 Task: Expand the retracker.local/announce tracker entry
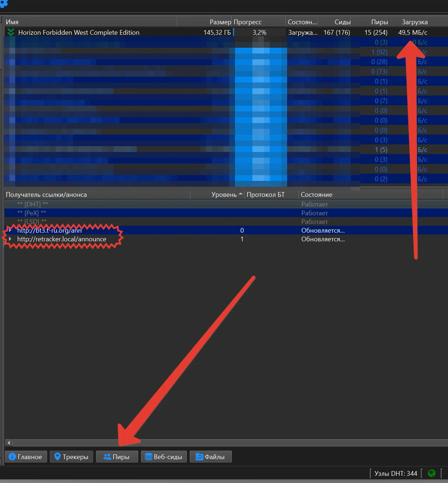pos(10,239)
